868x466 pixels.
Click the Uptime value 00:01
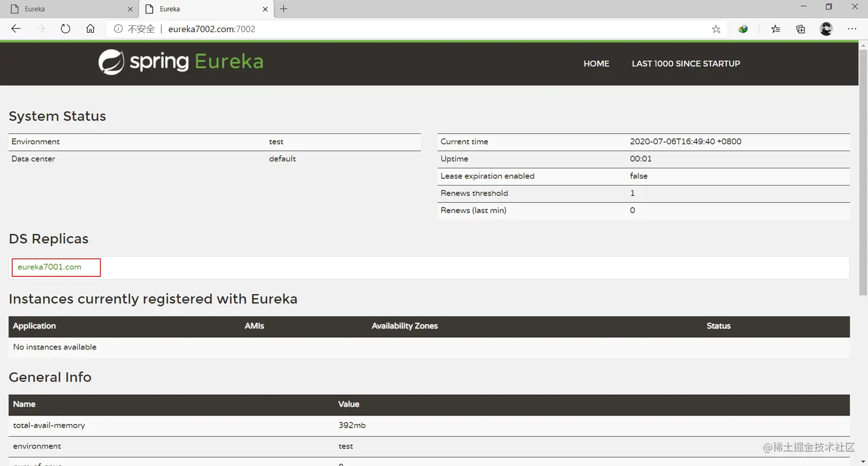point(641,159)
